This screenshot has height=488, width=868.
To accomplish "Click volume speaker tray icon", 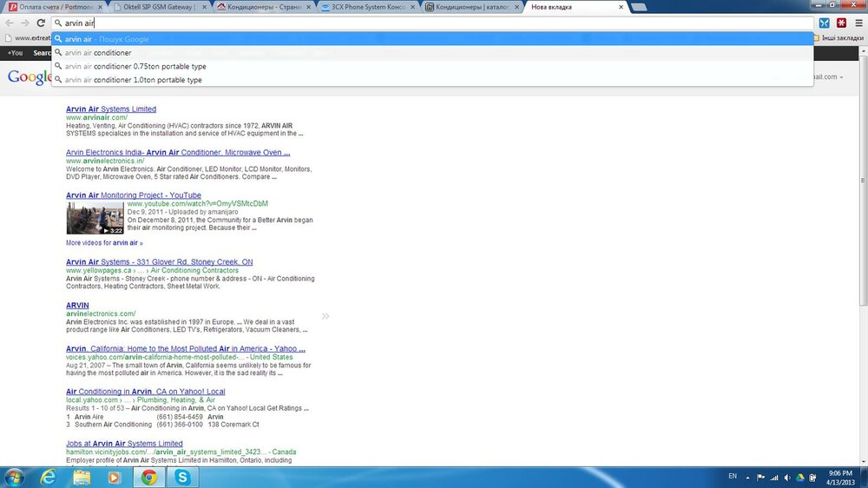I will 787,478.
